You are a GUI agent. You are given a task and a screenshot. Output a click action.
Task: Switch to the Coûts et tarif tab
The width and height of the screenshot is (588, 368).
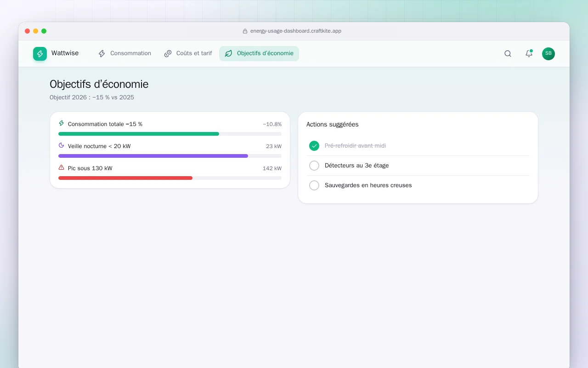(x=188, y=53)
